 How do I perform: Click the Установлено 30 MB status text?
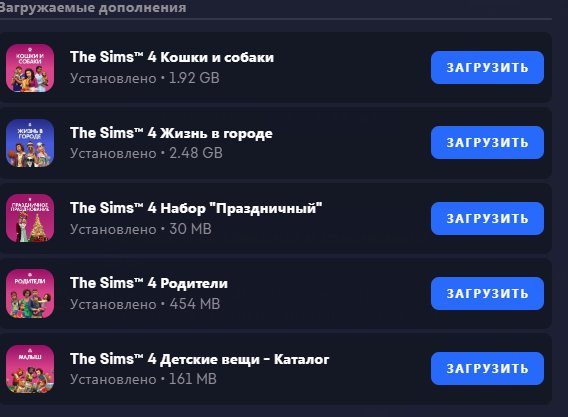[141, 229]
